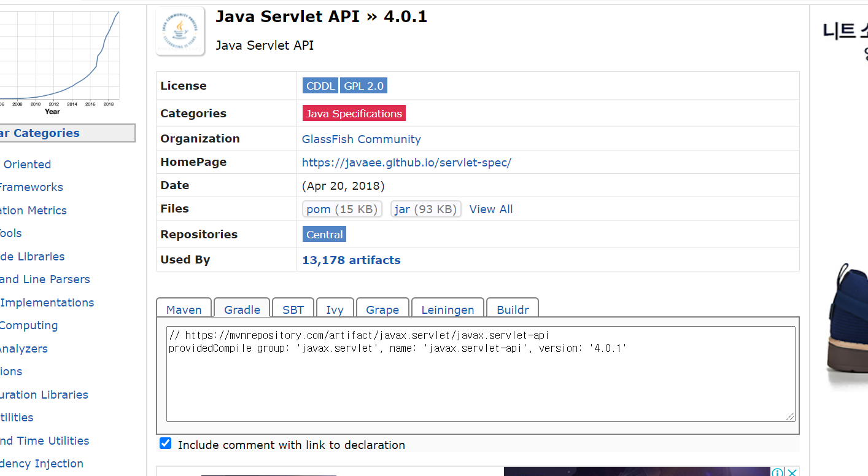Click the 'Used By' row label
Screen dimensions: 868x476
coord(185,260)
